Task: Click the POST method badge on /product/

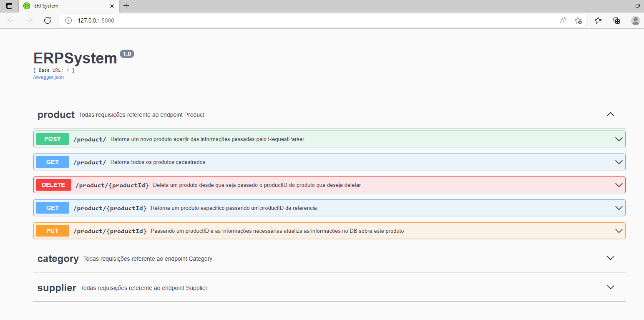Action: 52,139
